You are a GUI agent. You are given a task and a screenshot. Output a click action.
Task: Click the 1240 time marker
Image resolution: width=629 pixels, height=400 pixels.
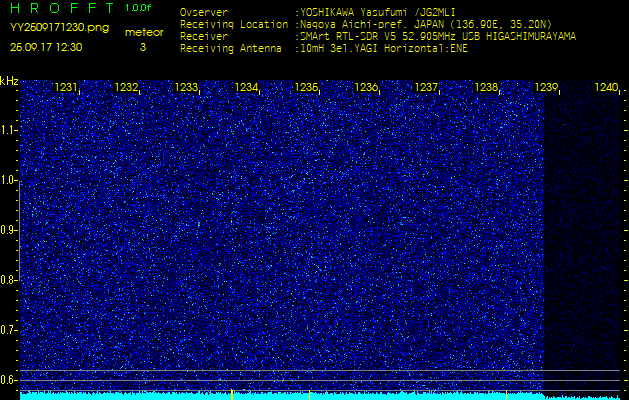pyautogui.click(x=606, y=88)
